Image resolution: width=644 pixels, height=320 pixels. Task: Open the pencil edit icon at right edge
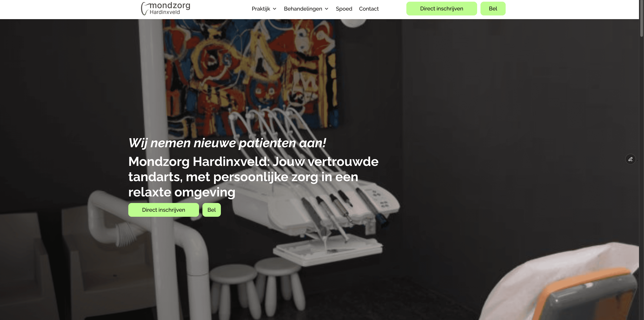[630, 159]
